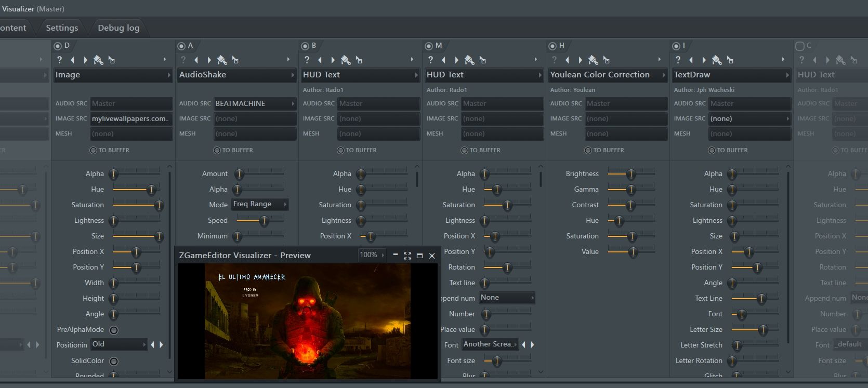
Task: Open the AudioShake effect dropdown
Action: pos(236,75)
